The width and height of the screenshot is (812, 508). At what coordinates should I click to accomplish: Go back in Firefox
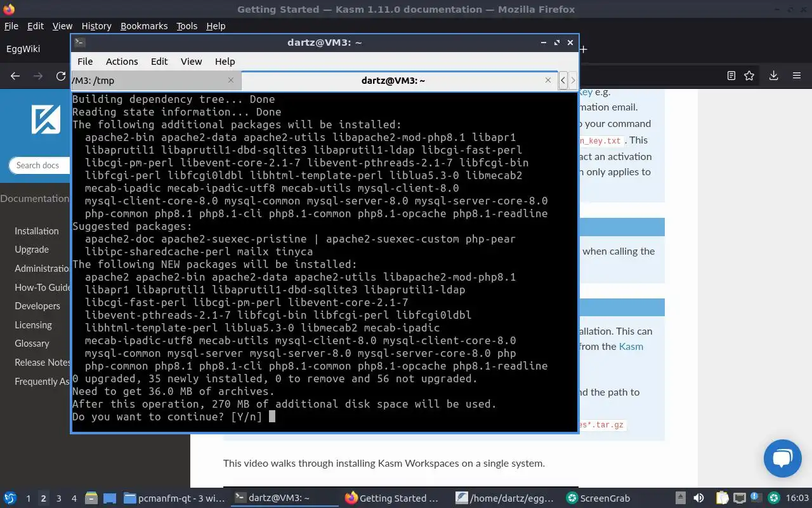(15, 76)
